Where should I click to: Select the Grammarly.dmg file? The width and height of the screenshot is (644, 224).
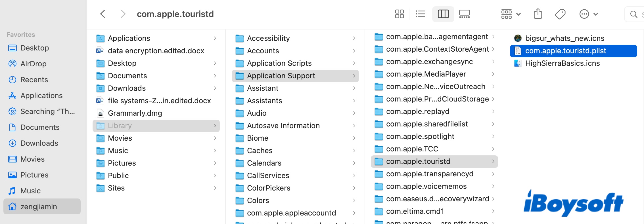click(x=135, y=113)
